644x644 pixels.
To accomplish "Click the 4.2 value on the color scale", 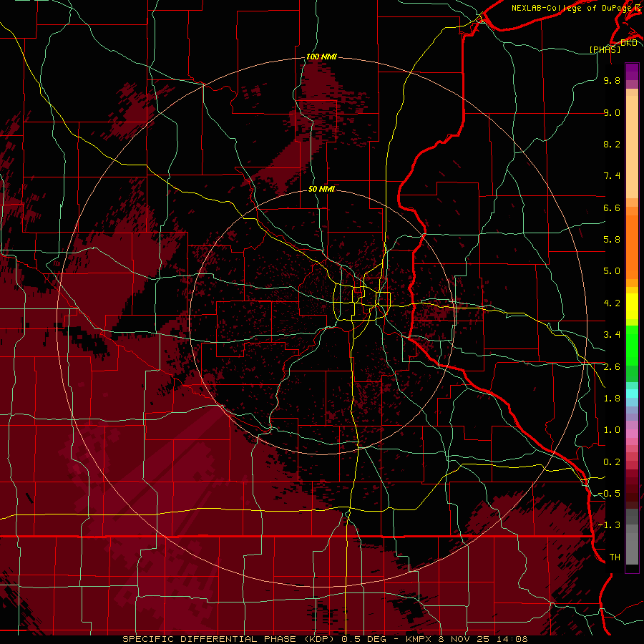I will (x=612, y=303).
